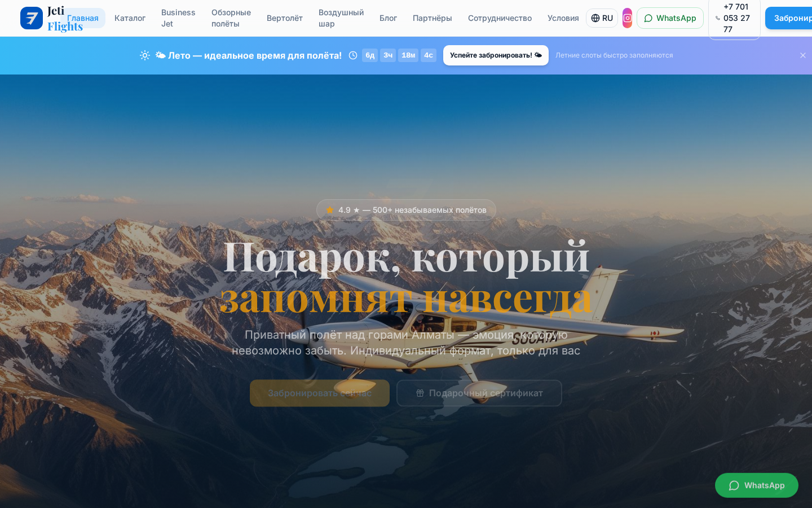Open the Каталог page
812x508 pixels.
[130, 18]
